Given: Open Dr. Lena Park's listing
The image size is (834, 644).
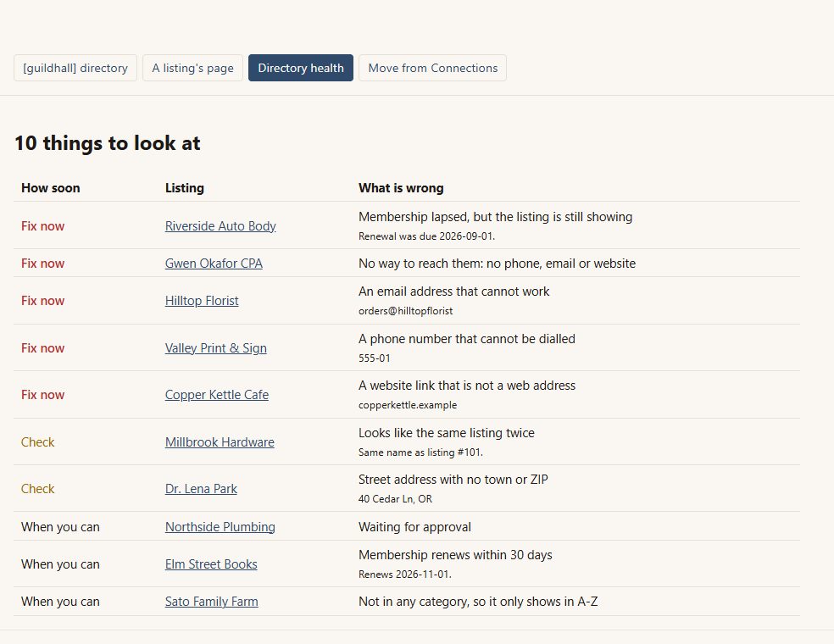Looking at the screenshot, I should (201, 489).
